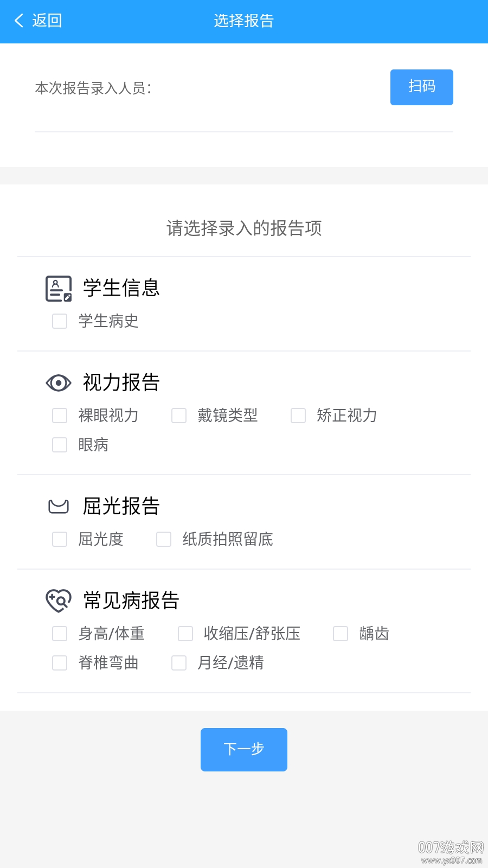Click the student info card icon

click(x=59, y=289)
